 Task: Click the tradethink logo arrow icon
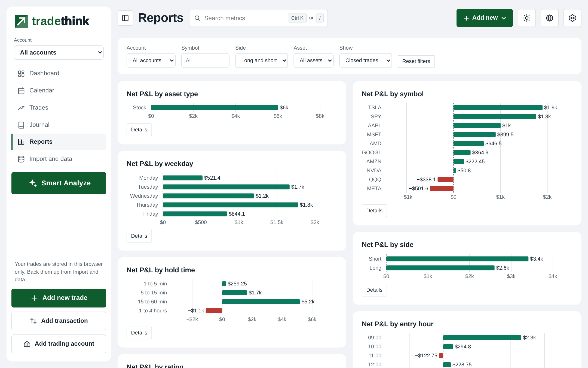click(x=21, y=21)
